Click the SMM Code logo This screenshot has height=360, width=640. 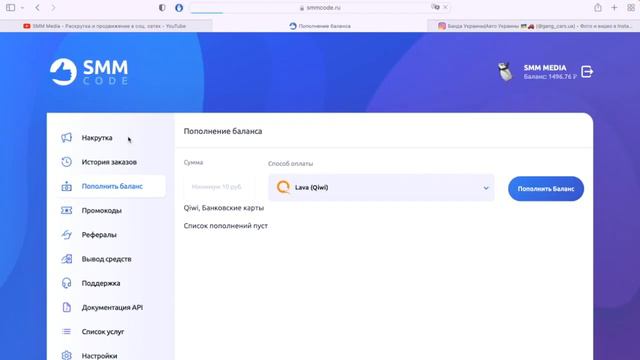(89, 71)
